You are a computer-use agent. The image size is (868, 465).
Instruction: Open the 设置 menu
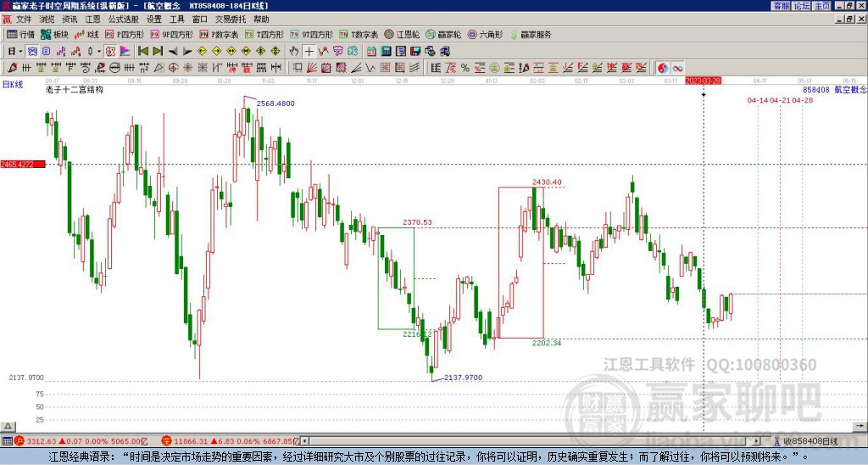point(154,20)
